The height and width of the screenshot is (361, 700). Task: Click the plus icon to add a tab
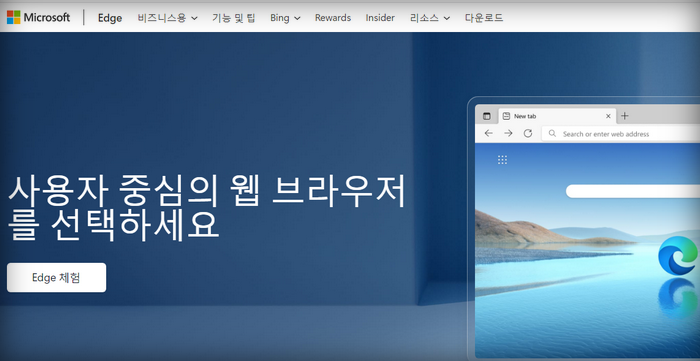pos(625,116)
